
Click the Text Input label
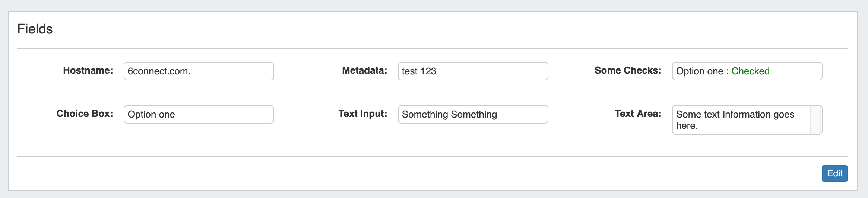coord(362,114)
